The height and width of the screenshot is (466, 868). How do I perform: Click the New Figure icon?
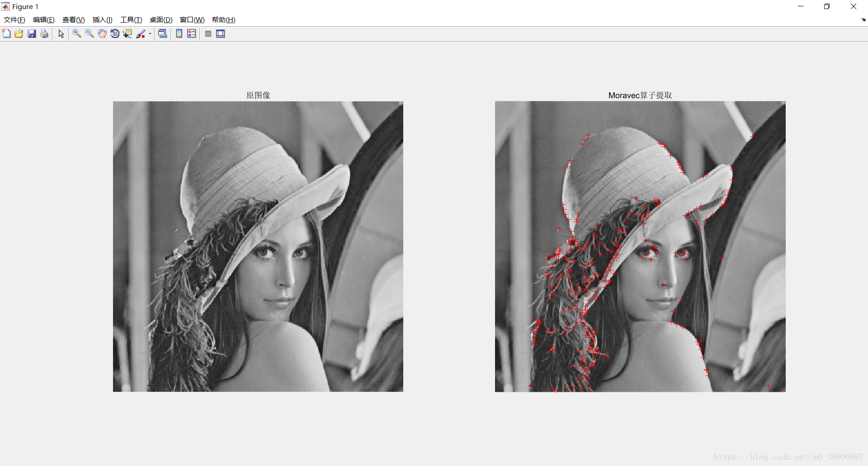click(x=6, y=34)
